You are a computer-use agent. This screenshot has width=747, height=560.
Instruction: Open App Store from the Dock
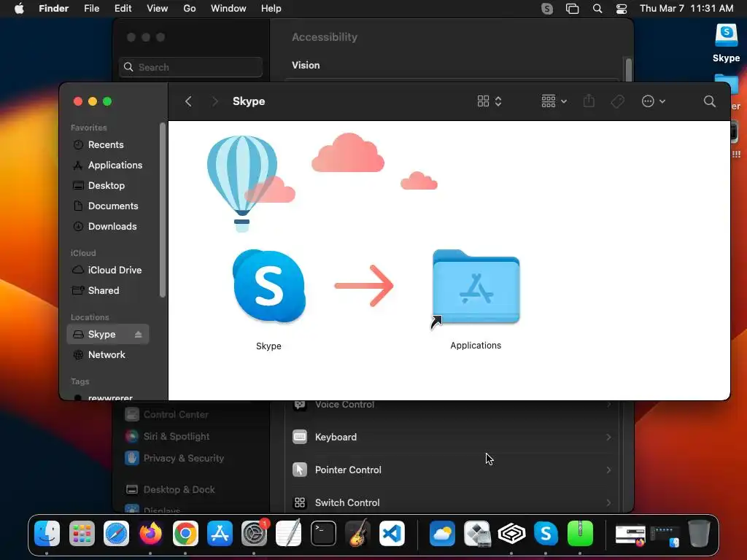[x=220, y=533]
